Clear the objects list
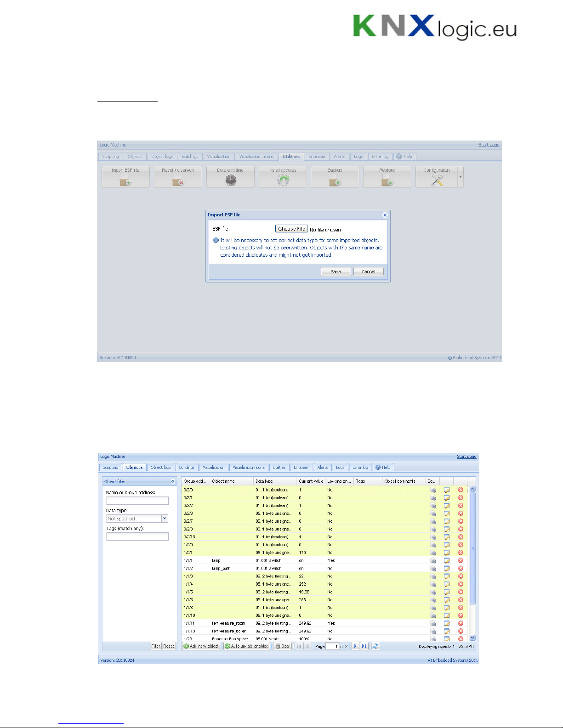Image resolution: width=563 pixels, height=728 pixels. pos(283,646)
